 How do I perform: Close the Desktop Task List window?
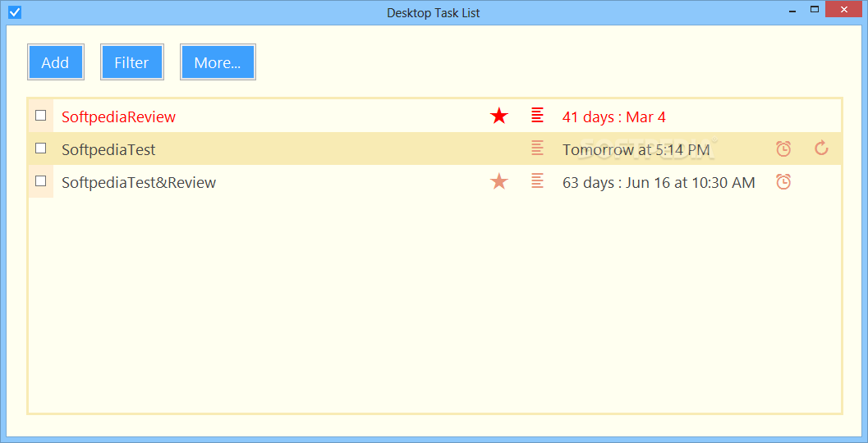coord(843,9)
